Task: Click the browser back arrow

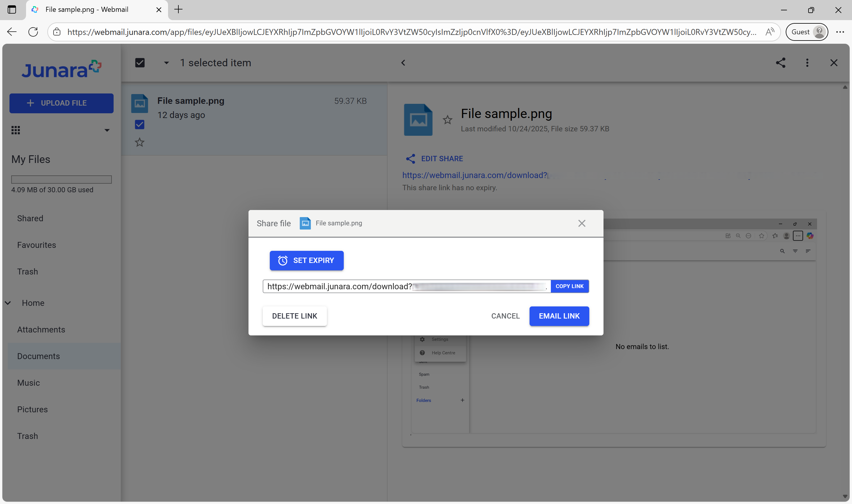Action: pos(12,32)
